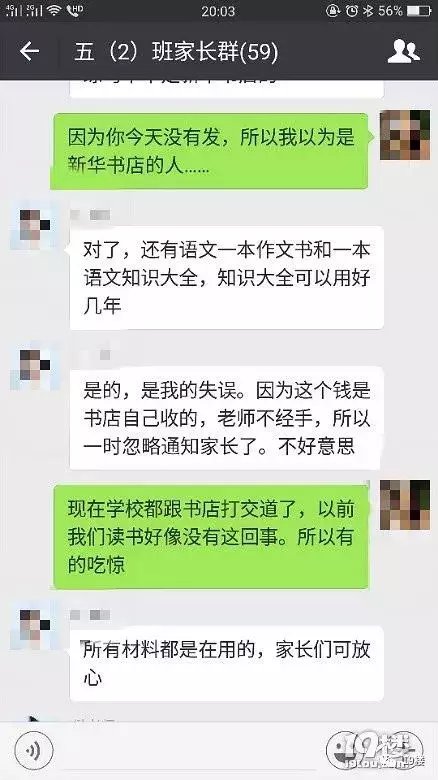Tap the Bluetooth status icon
438x780 pixels.
tap(368, 10)
